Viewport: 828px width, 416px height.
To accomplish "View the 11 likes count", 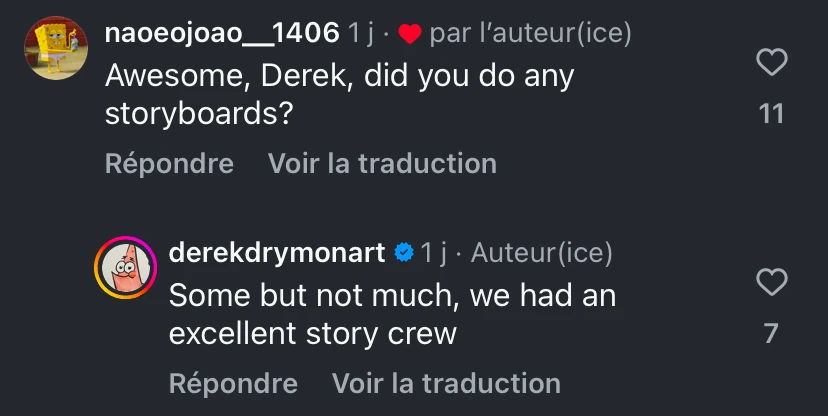I will [x=771, y=114].
